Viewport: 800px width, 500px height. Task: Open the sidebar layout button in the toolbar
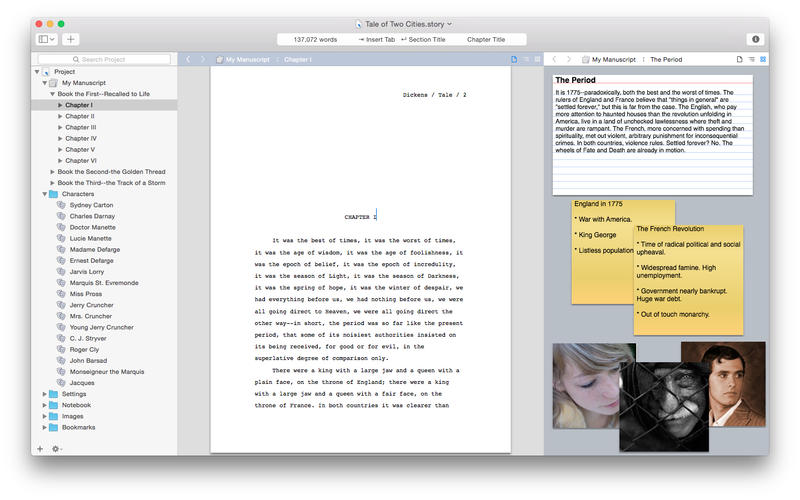pyautogui.click(x=46, y=39)
